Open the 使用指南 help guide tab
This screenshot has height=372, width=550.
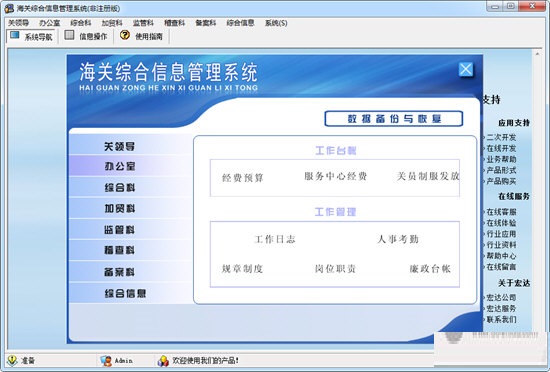pyautogui.click(x=141, y=36)
